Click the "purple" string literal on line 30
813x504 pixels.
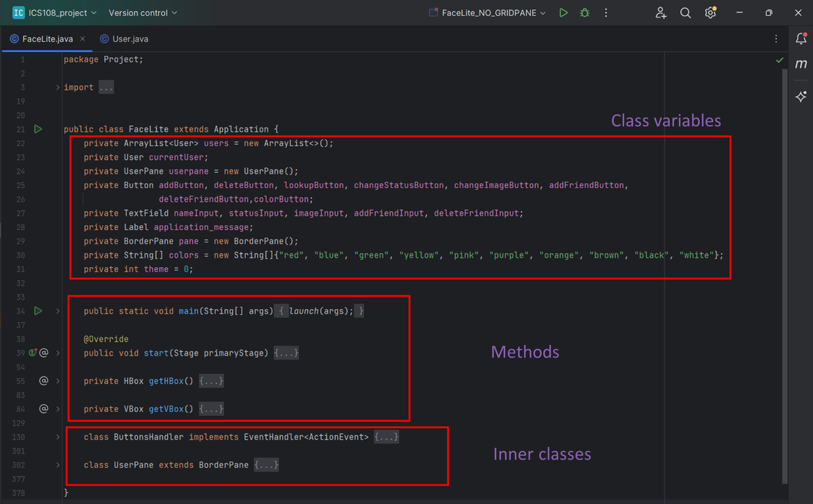point(509,255)
